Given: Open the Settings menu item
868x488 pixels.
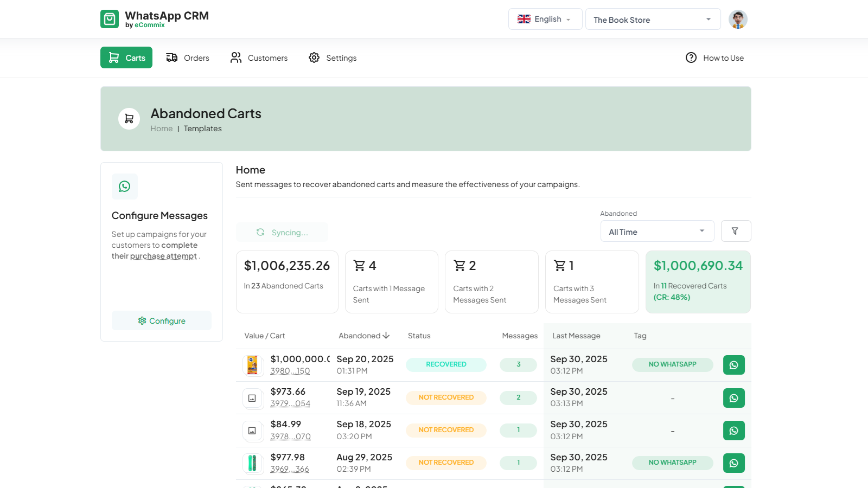Looking at the screenshot, I should click(333, 58).
